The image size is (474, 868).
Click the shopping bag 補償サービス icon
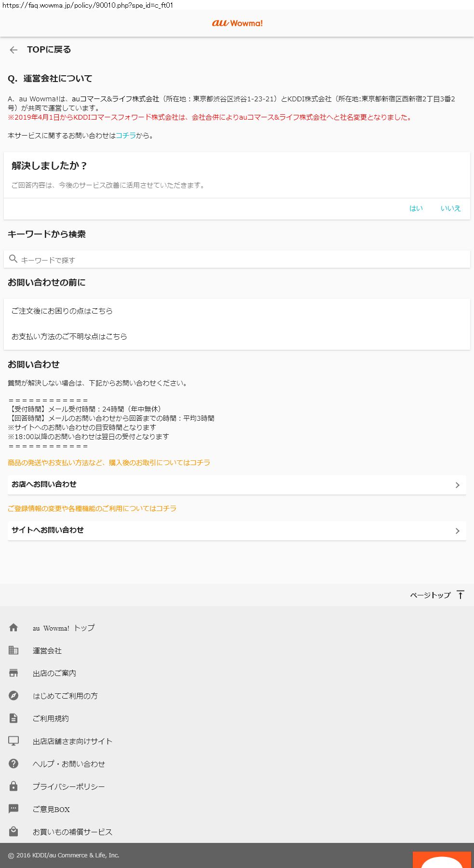(x=14, y=831)
